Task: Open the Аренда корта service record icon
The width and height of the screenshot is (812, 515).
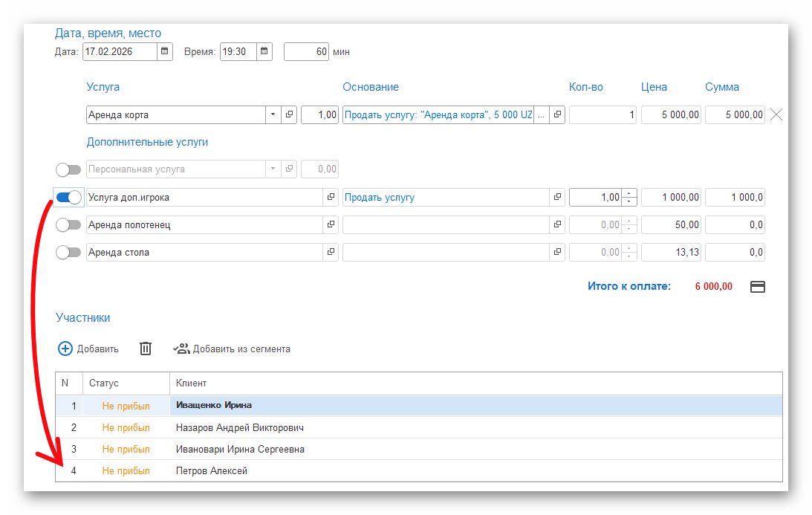Action: (290, 115)
